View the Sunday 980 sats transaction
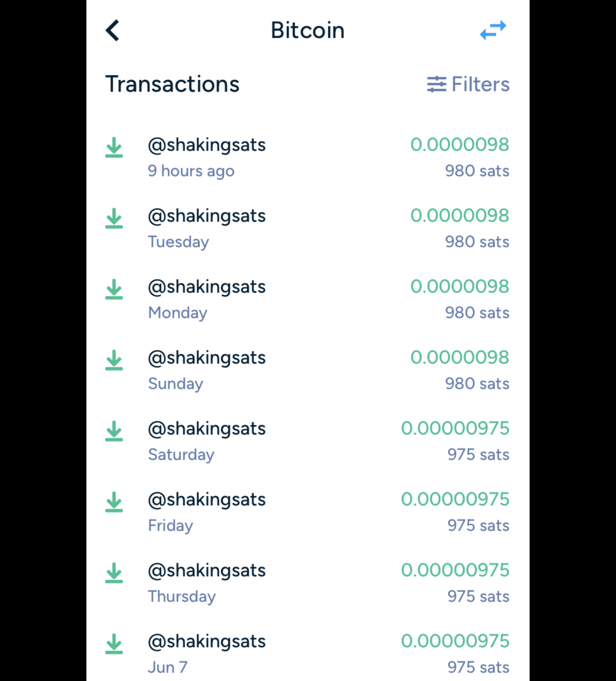 click(x=308, y=370)
